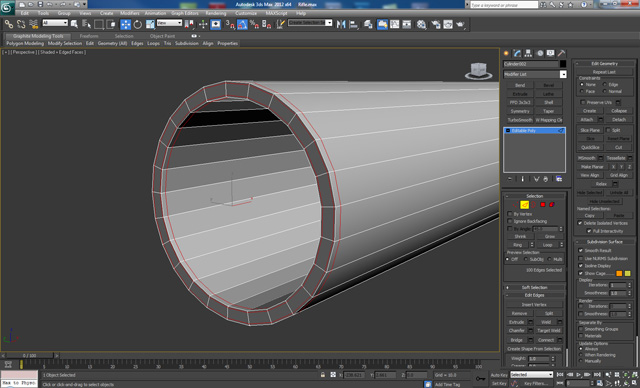
Task: Open the Motion panel icon
Action: 540,53
